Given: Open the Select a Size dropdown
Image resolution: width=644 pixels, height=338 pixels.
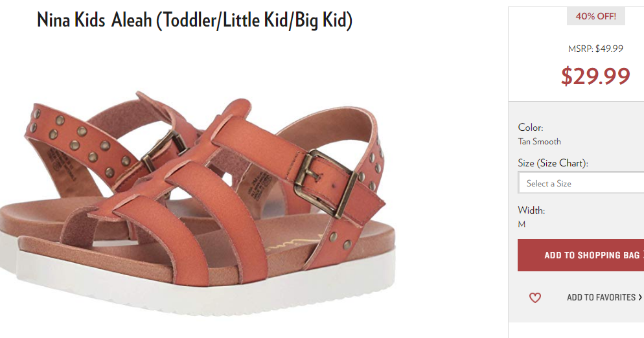Looking at the screenshot, I should [581, 183].
